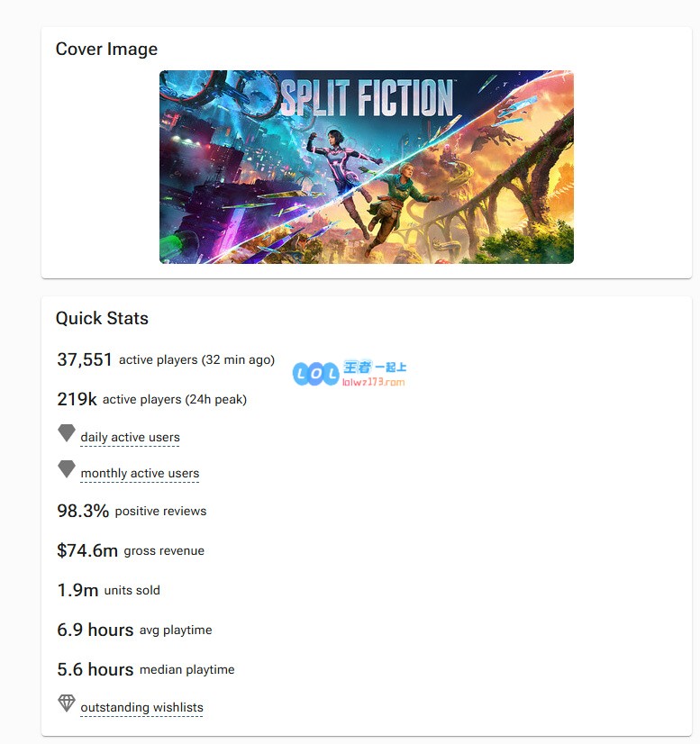
Task: Open the outstanding wishlists link
Action: tap(142, 707)
